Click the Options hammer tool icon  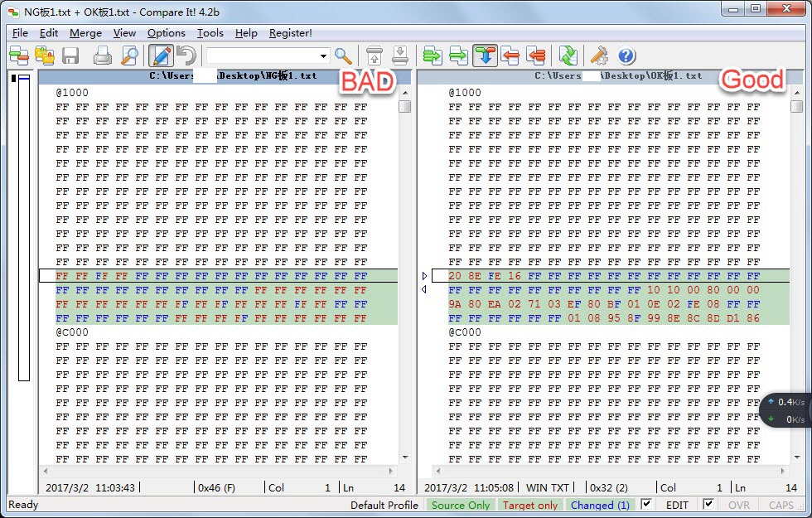(x=599, y=56)
